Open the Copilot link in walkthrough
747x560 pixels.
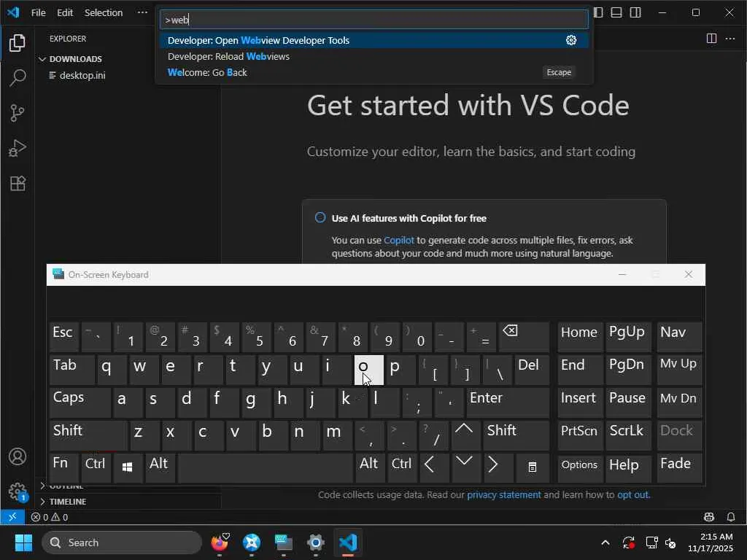[x=399, y=240]
